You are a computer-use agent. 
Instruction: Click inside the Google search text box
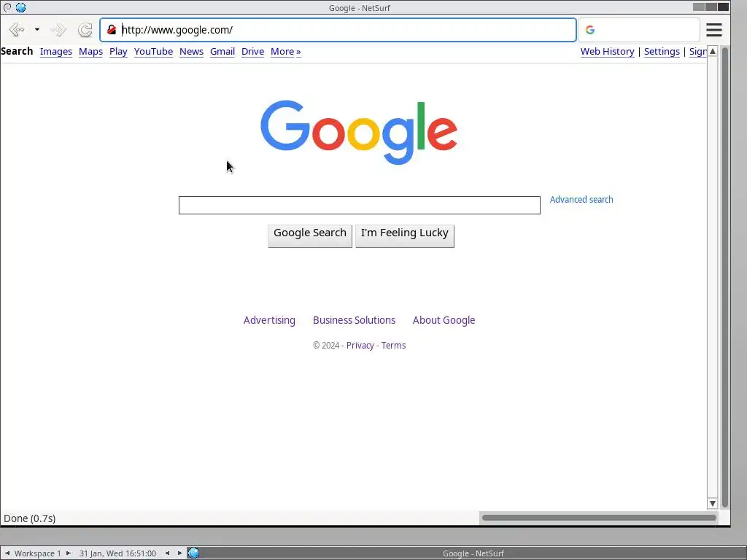pyautogui.click(x=359, y=205)
